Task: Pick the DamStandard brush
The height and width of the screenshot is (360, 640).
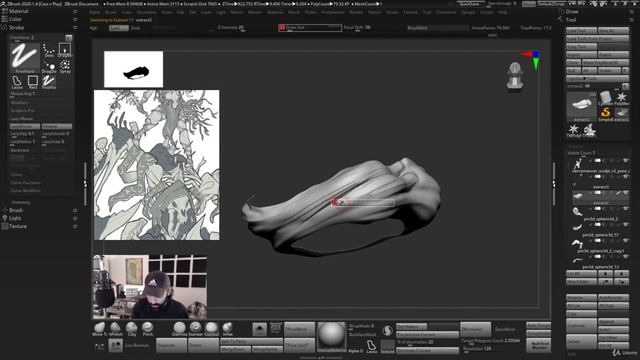Action: point(179,329)
